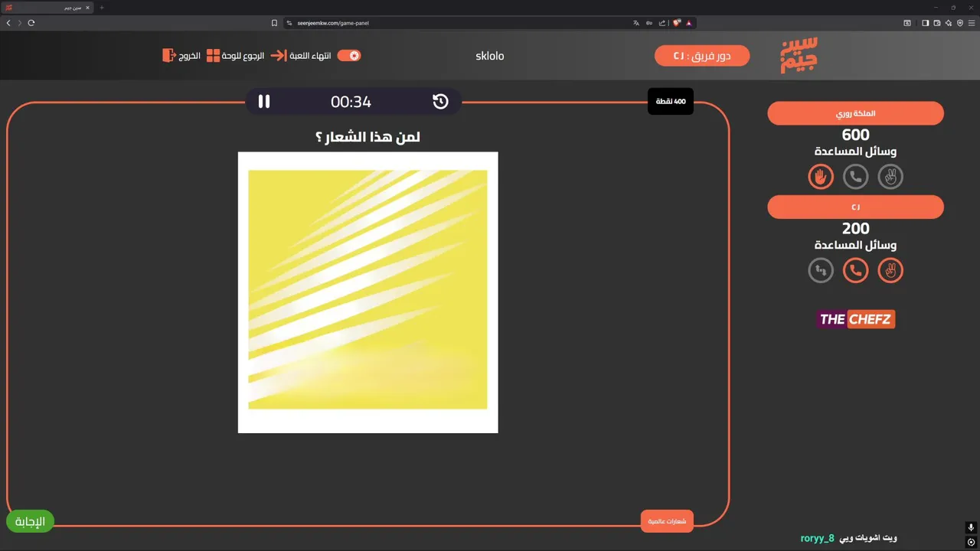This screenshot has height=551, width=980.
Task: Toggle the browser sidebar panel icon
Action: (x=925, y=23)
